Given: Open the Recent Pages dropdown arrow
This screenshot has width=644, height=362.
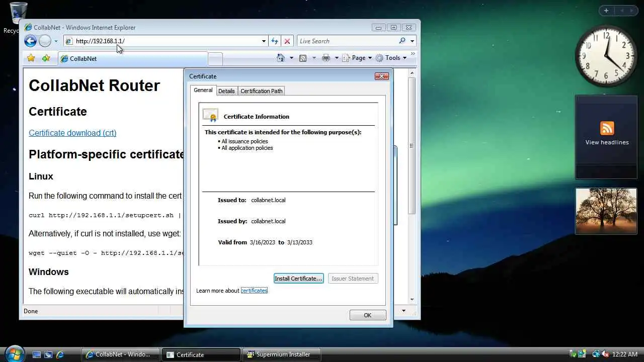Looking at the screenshot, I should [x=56, y=41].
